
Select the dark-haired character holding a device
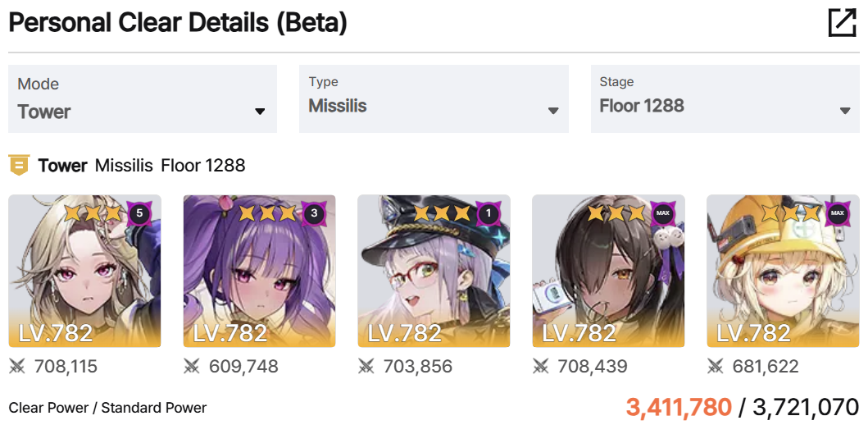click(x=608, y=271)
